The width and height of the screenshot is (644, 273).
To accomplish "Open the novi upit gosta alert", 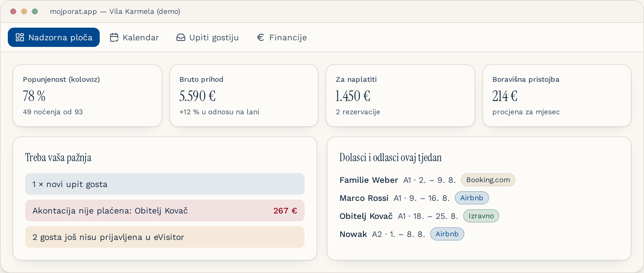I will 165,184.
